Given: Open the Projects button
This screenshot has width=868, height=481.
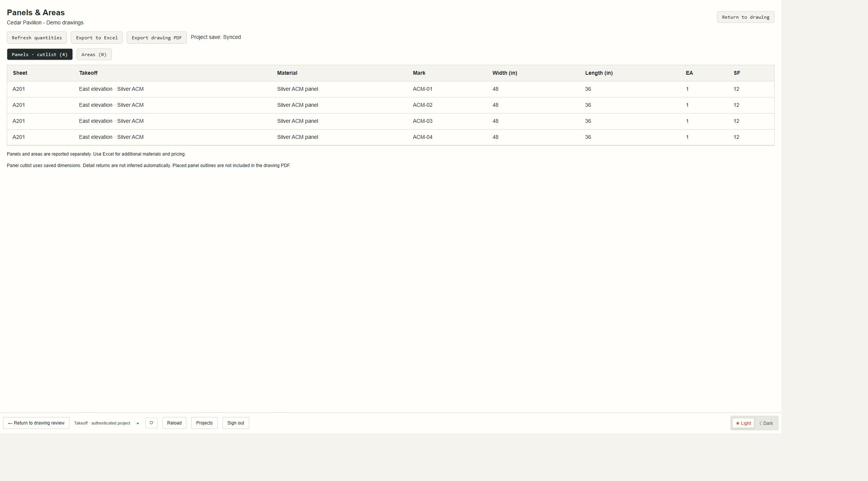Looking at the screenshot, I should tap(204, 423).
